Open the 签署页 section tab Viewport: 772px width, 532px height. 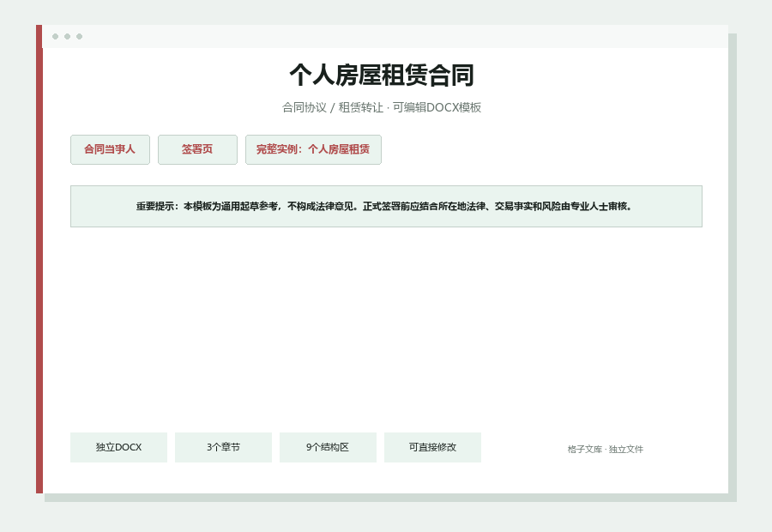tap(197, 149)
